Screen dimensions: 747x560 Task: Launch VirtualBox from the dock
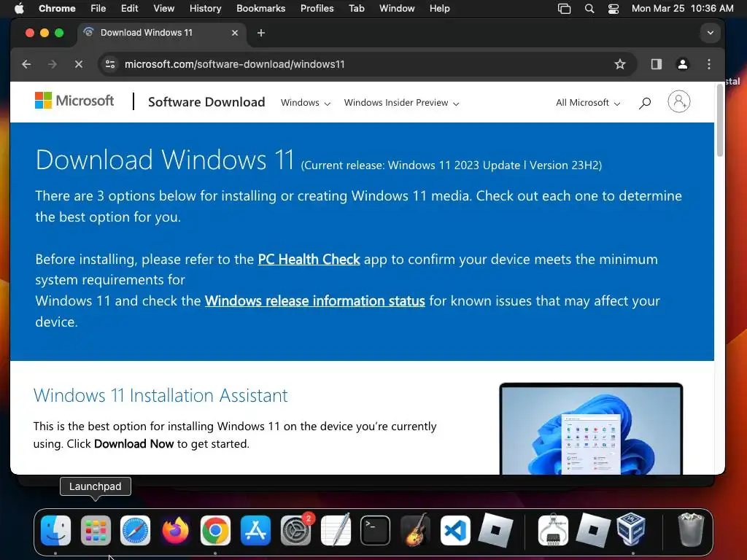pyautogui.click(x=632, y=530)
